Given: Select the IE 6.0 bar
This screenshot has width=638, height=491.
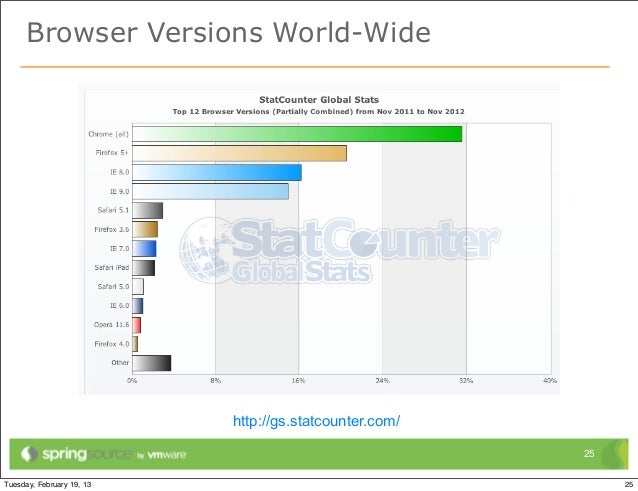Looking at the screenshot, I should [138, 306].
